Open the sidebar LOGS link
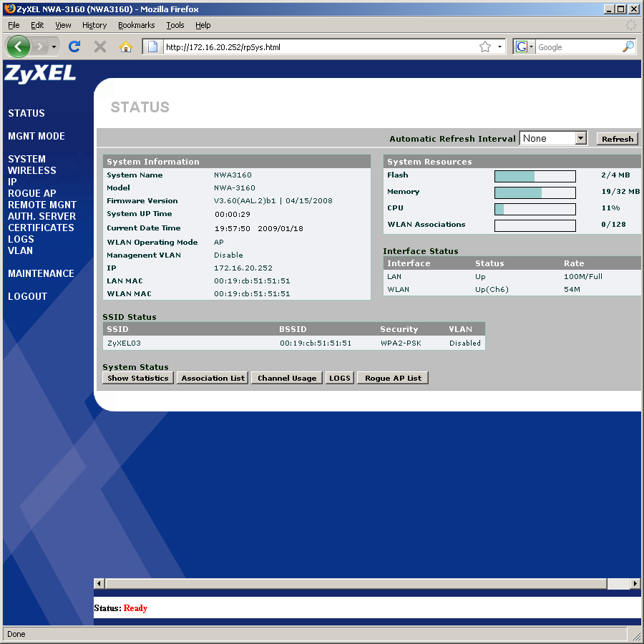The image size is (644, 644). [21, 239]
